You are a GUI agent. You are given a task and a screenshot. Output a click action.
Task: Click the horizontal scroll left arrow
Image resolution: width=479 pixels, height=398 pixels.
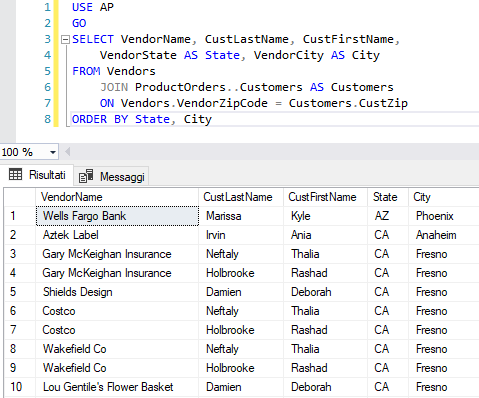pos(68,152)
